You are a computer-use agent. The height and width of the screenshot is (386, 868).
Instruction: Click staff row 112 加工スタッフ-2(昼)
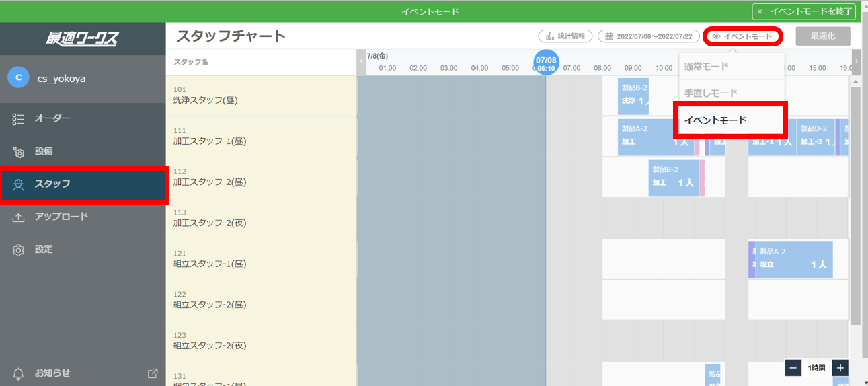pyautogui.click(x=261, y=178)
